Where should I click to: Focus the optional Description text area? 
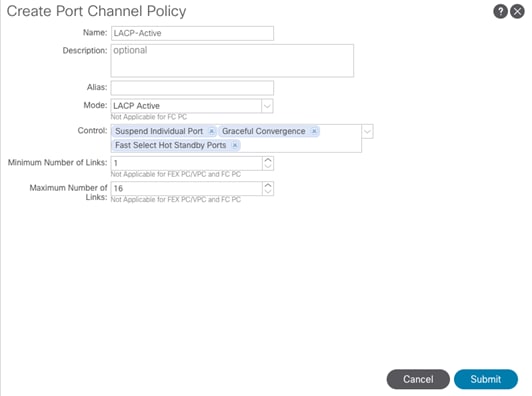point(232,60)
